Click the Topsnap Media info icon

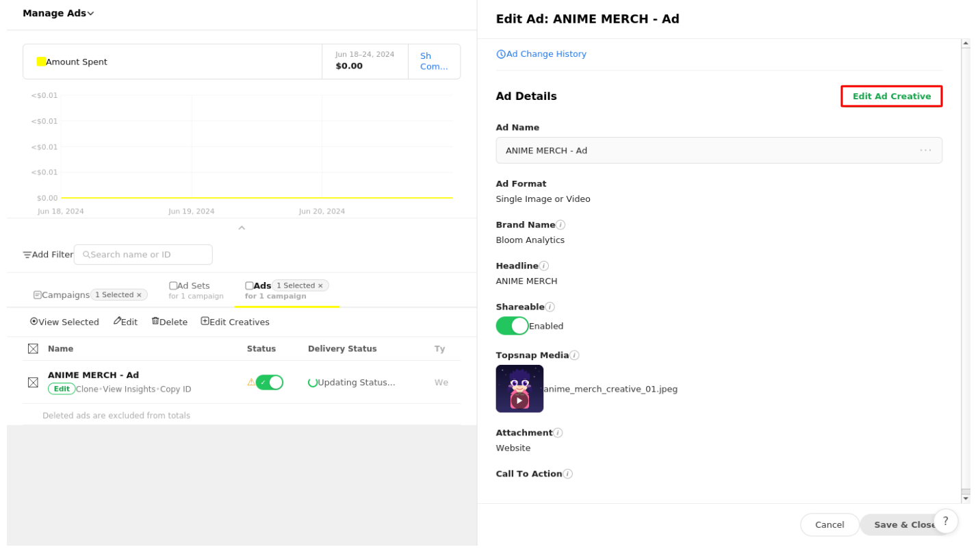pyautogui.click(x=573, y=355)
